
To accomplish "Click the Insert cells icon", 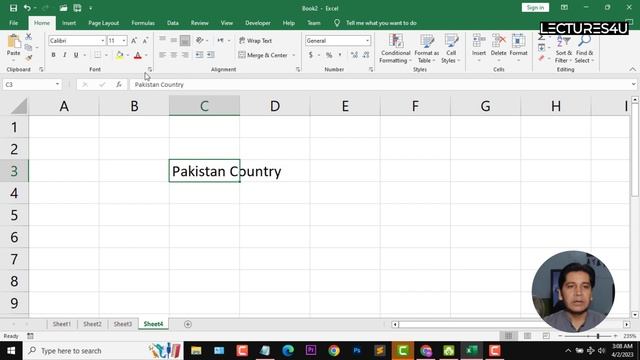I will pyautogui.click(x=479, y=41).
